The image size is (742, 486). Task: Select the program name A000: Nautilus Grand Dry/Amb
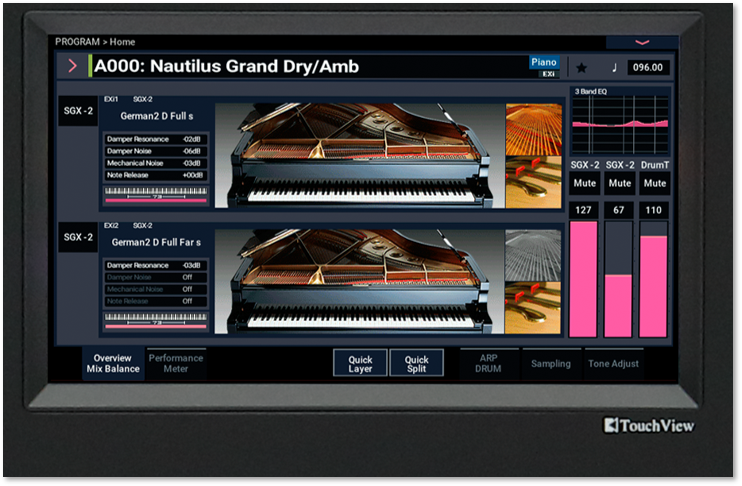tap(226, 66)
